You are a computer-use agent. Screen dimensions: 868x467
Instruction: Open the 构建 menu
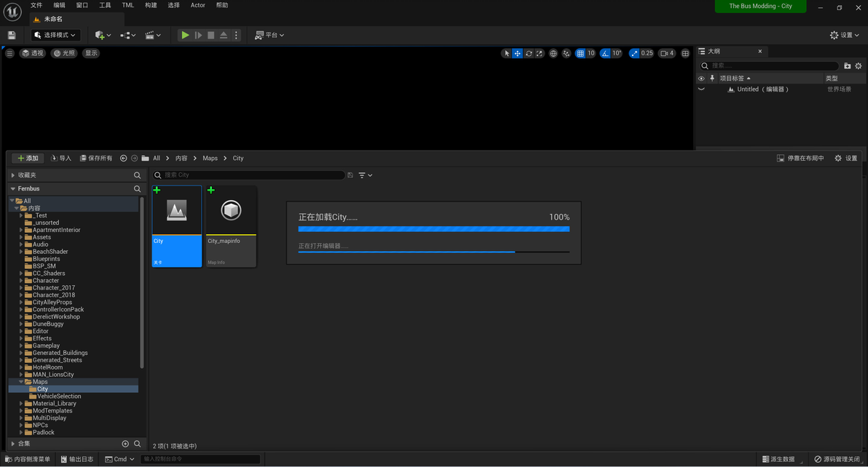(151, 5)
